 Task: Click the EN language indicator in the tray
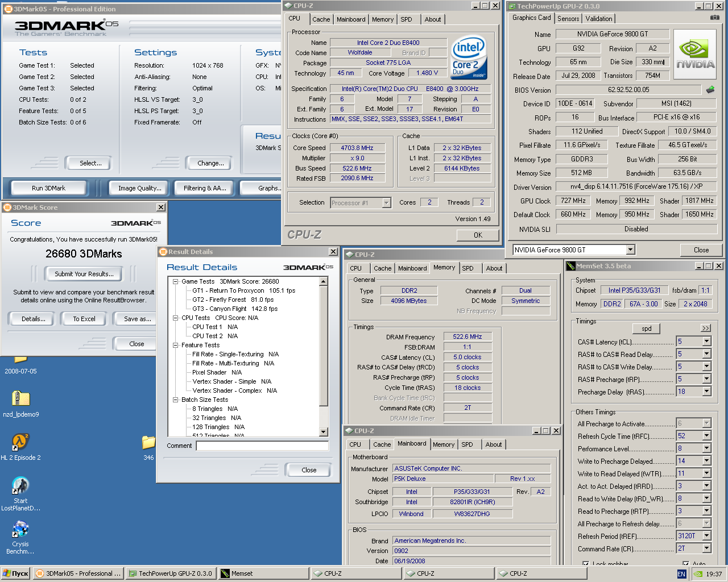(x=681, y=574)
